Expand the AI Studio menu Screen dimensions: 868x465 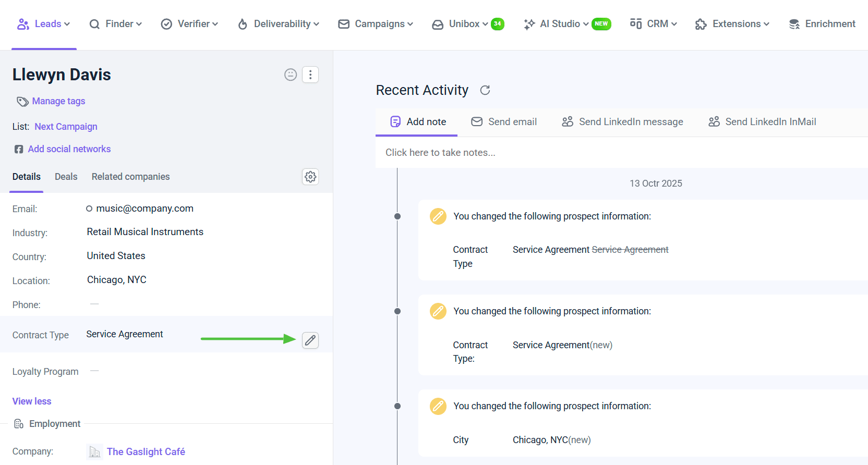pos(557,24)
